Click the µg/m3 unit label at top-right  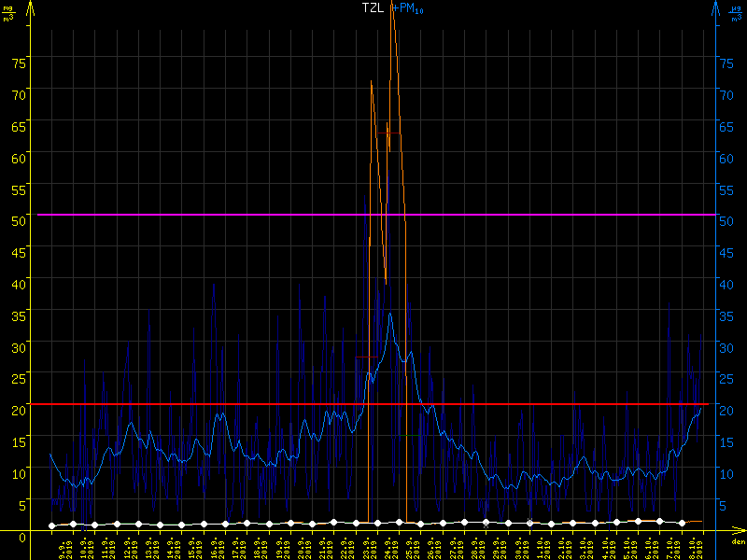coord(738,12)
